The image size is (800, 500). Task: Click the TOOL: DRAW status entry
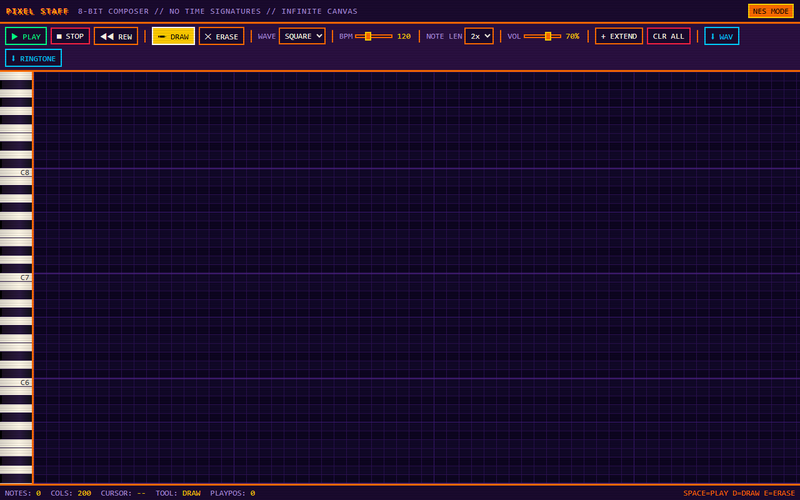coord(178,493)
